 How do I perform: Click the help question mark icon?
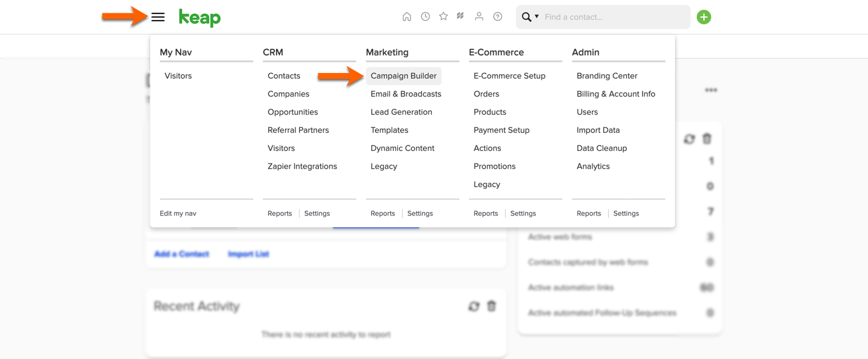(x=497, y=17)
